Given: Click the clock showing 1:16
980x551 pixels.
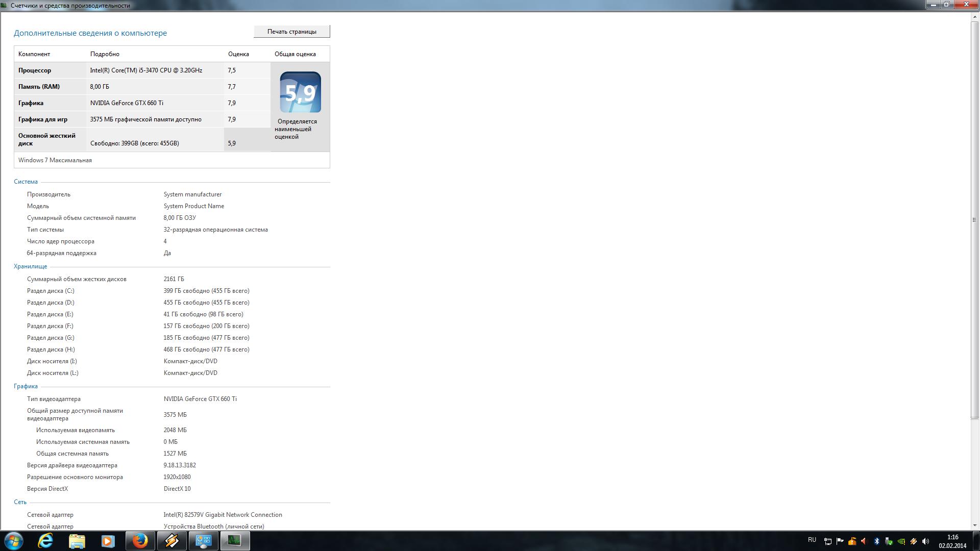Looking at the screenshot, I should click(x=952, y=537).
